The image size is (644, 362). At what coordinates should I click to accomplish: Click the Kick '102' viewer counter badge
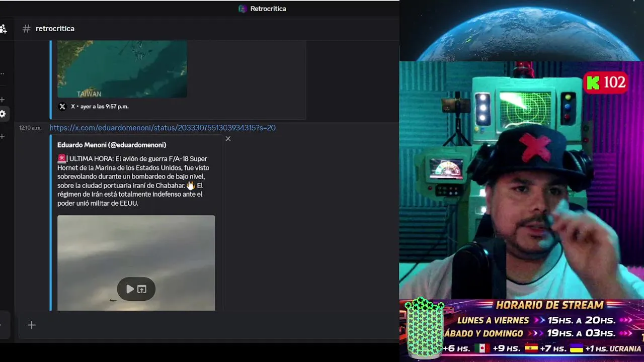[606, 82]
